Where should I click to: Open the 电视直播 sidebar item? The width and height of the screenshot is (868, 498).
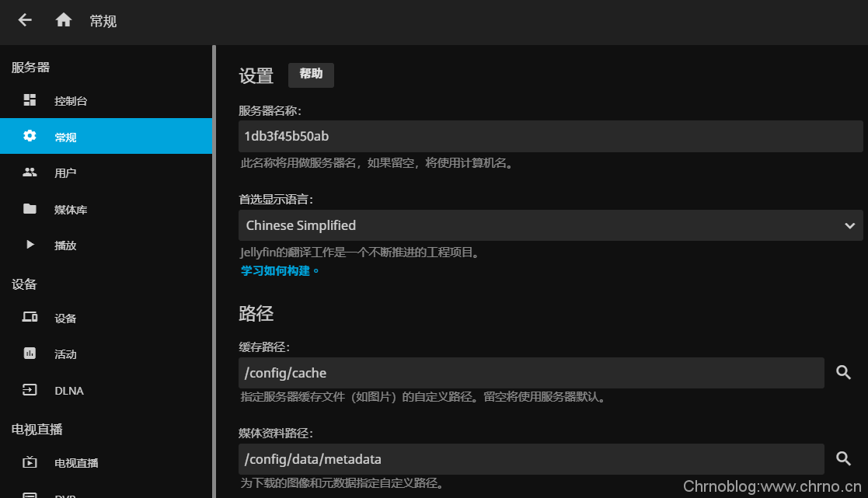[x=76, y=463]
